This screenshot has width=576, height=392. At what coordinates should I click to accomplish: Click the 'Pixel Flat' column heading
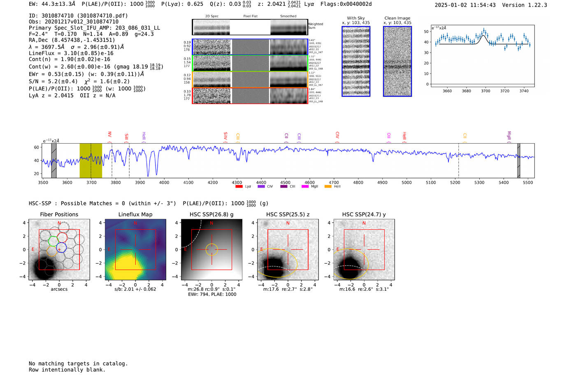point(250,16)
